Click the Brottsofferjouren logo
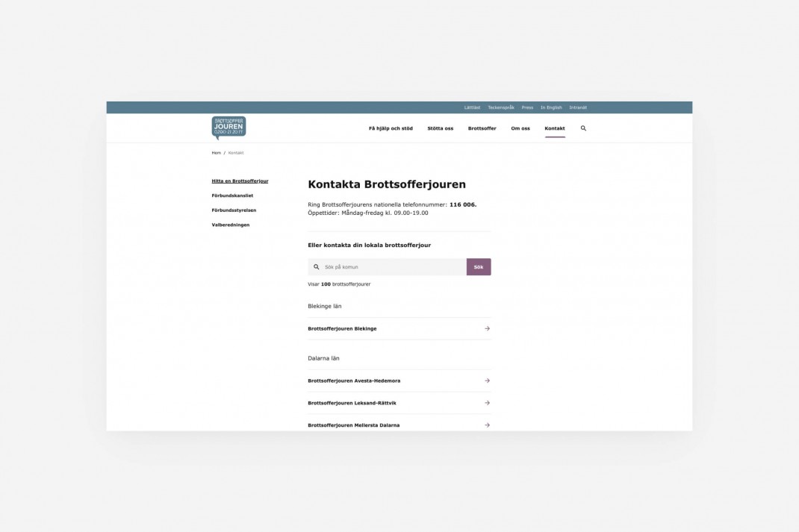The image size is (799, 532). 228,128
